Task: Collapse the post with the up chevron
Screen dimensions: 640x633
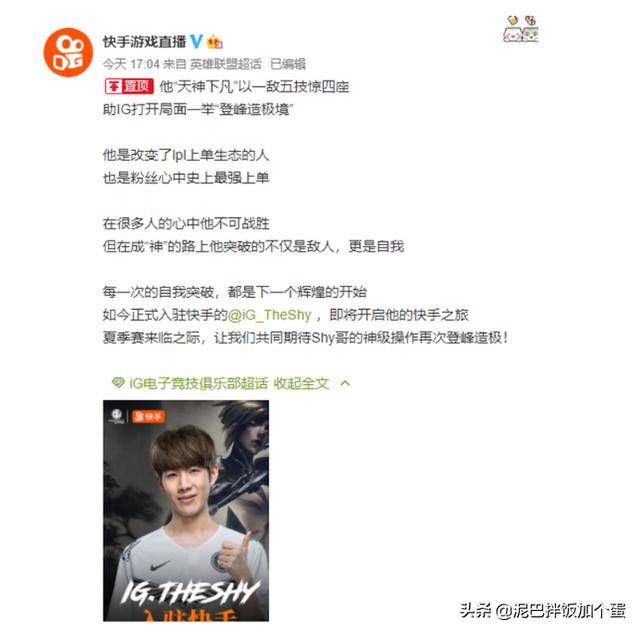Action: pyautogui.click(x=345, y=383)
